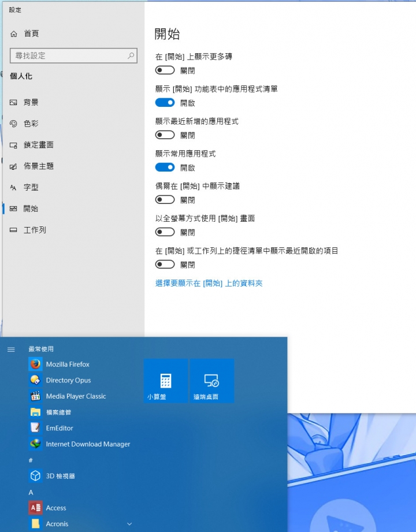
Task: Click the 鎖定畫面 monitor icon
Action: 13,145
